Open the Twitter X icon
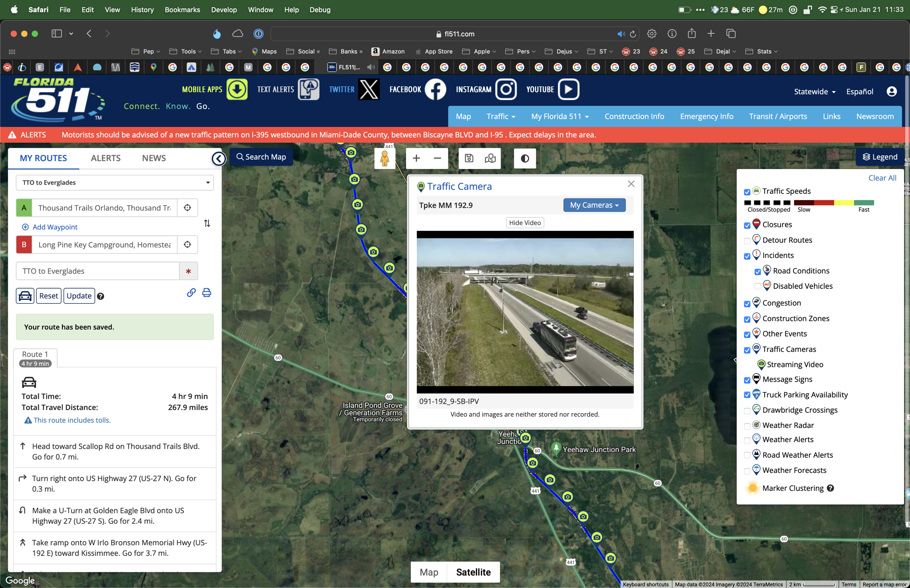Screen dimensions: 910x588 pyautogui.click(x=369, y=89)
